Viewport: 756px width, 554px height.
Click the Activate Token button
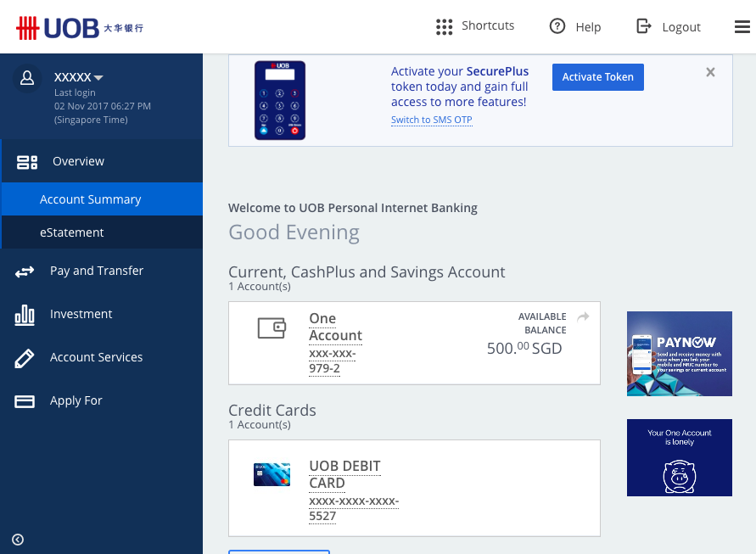tap(598, 77)
